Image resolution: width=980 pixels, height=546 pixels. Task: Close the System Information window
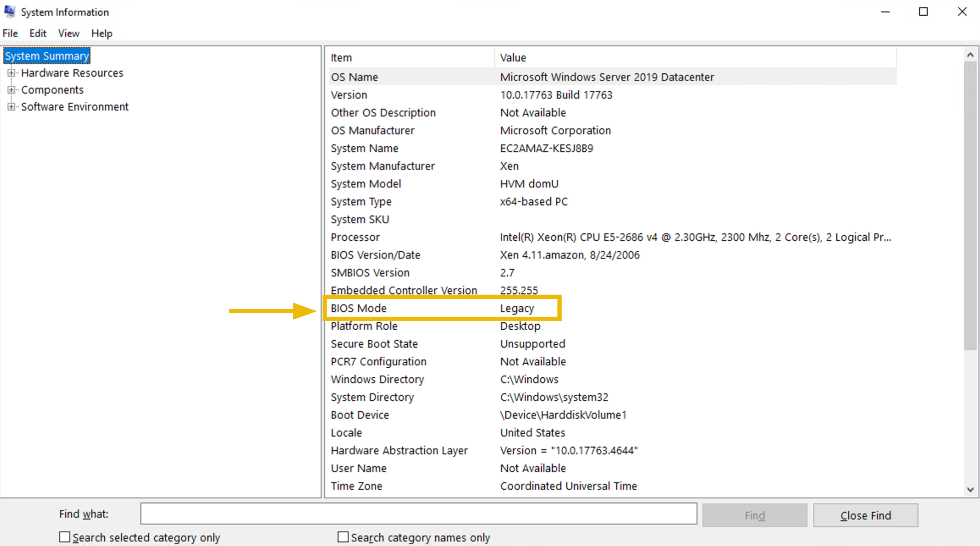[962, 12]
